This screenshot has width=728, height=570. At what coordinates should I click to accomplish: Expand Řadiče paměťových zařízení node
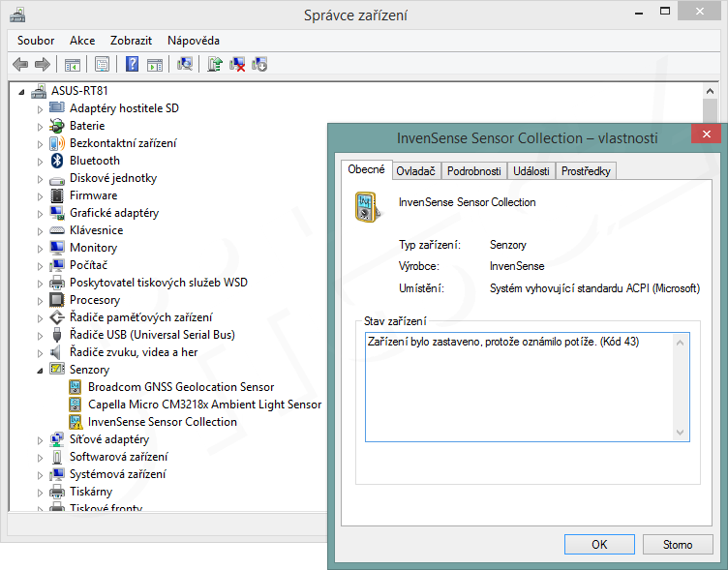(40, 318)
